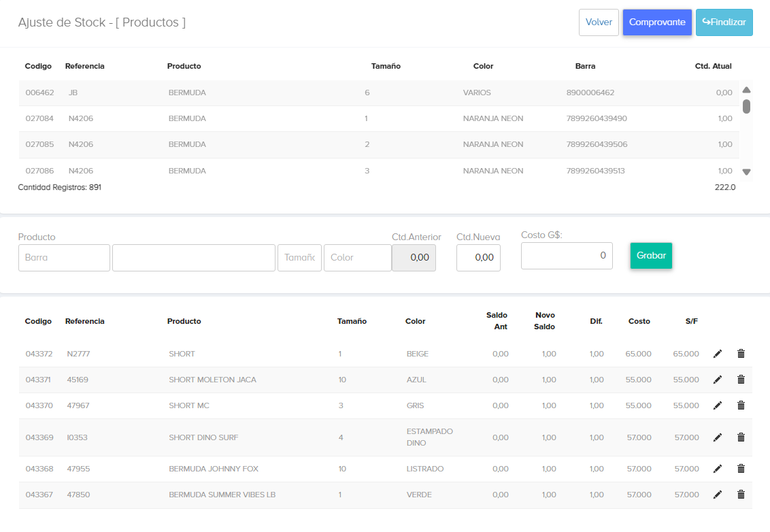Click the Costo column header
This screenshot has width=770, height=532.
click(639, 321)
